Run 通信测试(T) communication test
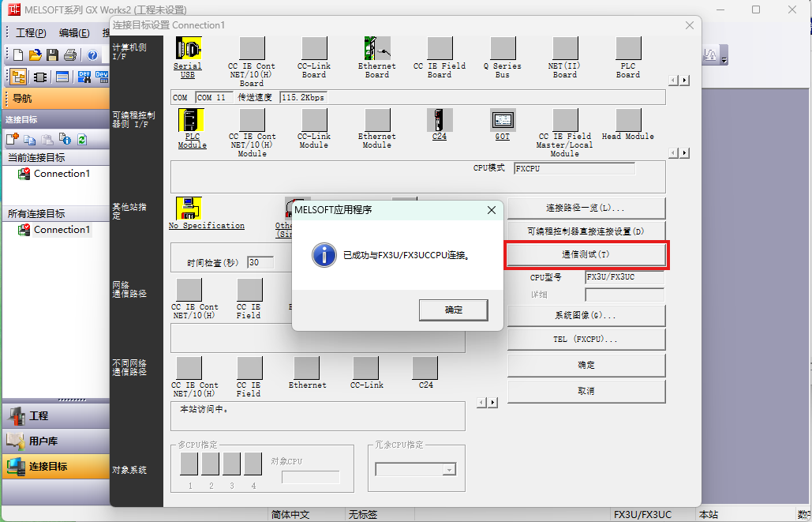Viewport: 812px width, 522px height. pos(586,254)
